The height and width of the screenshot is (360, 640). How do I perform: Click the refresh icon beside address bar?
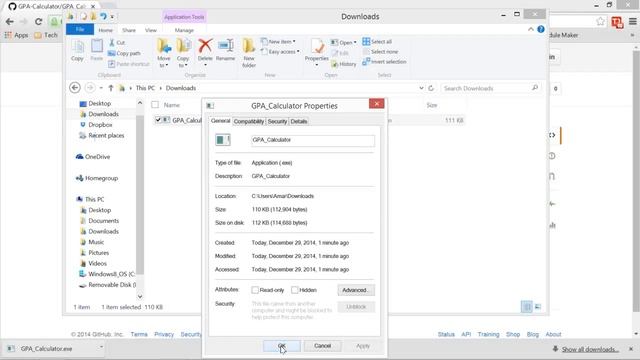(431, 88)
